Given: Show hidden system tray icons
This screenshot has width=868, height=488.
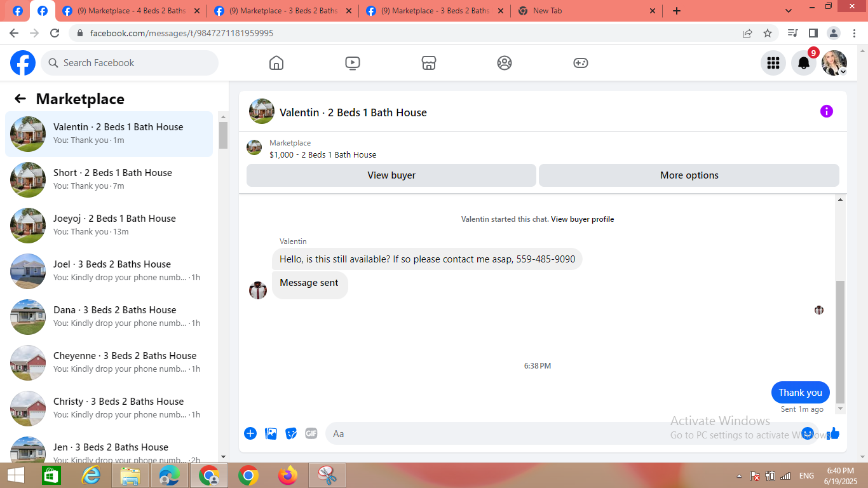Looking at the screenshot, I should (739, 476).
